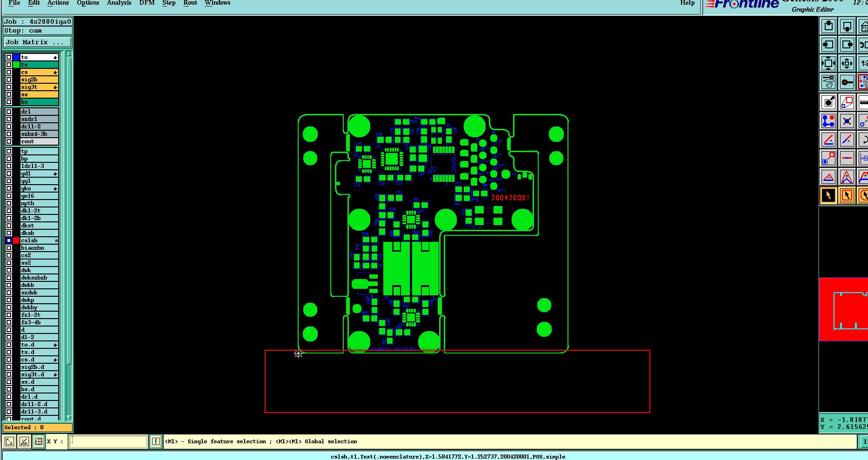Click the single red triangle outline icon

tap(828, 177)
